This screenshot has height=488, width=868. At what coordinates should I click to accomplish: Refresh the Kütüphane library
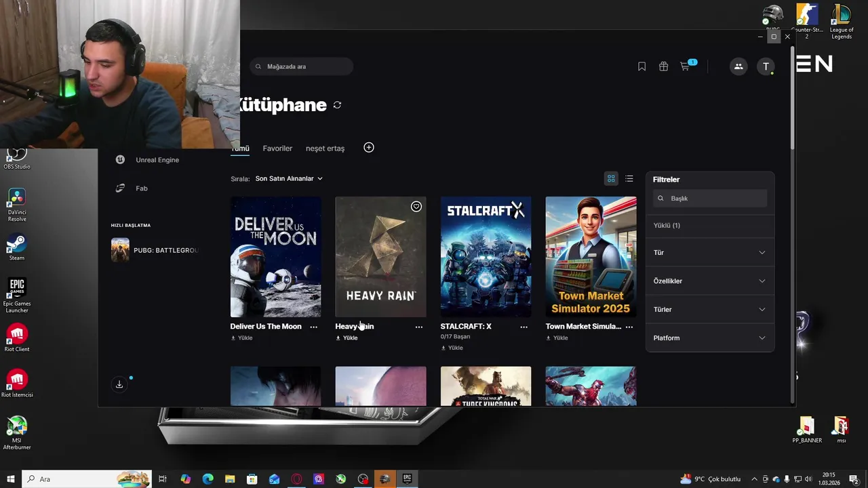337,105
